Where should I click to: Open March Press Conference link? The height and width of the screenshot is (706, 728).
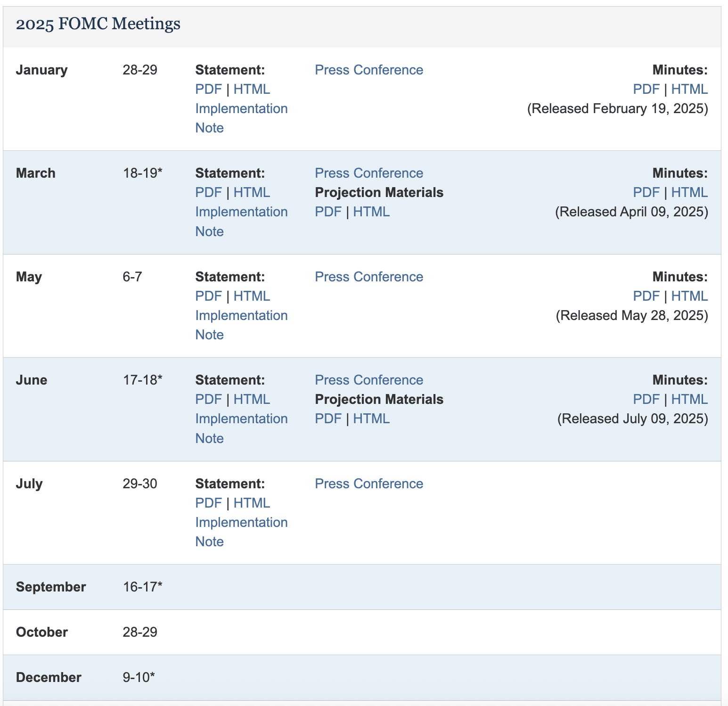click(369, 173)
